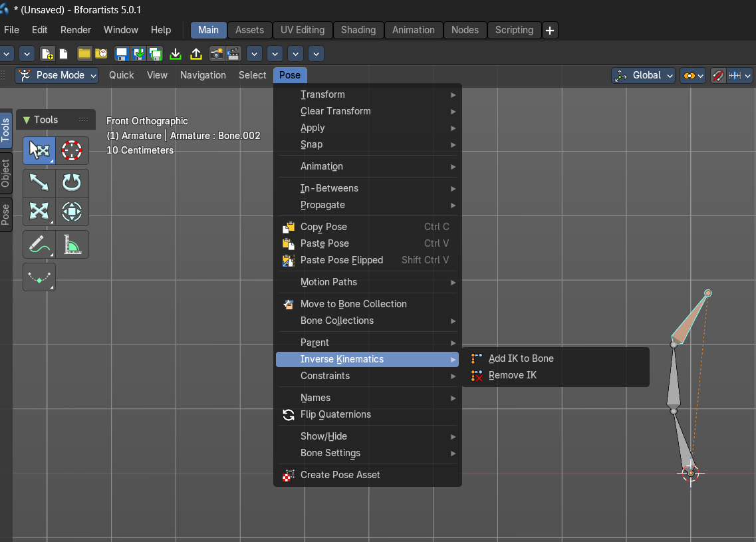
Task: Open the Pose Mode dropdown
Action: pyautogui.click(x=57, y=75)
